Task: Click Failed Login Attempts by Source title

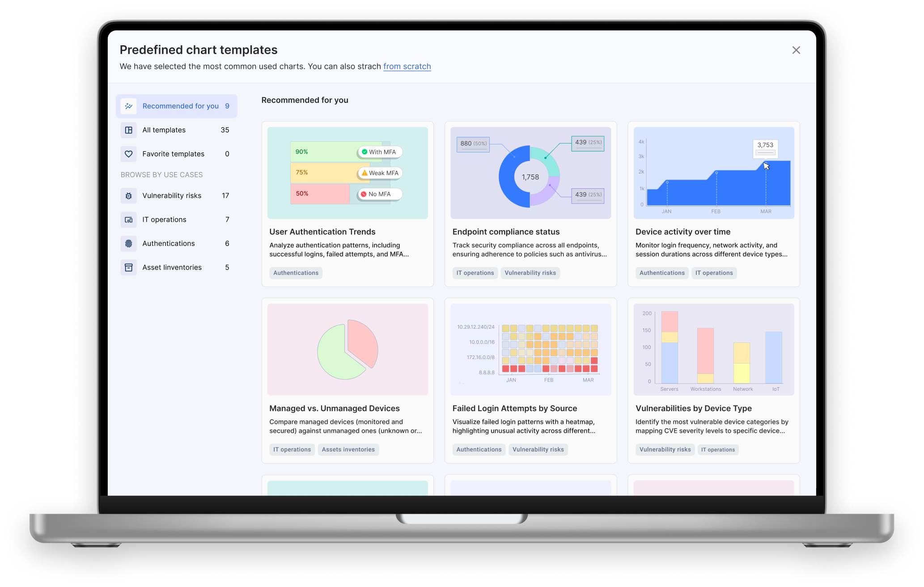Action: [x=515, y=408]
